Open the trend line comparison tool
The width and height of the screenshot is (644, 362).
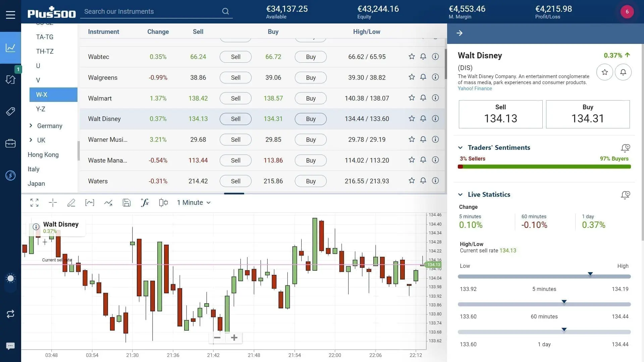tap(108, 202)
